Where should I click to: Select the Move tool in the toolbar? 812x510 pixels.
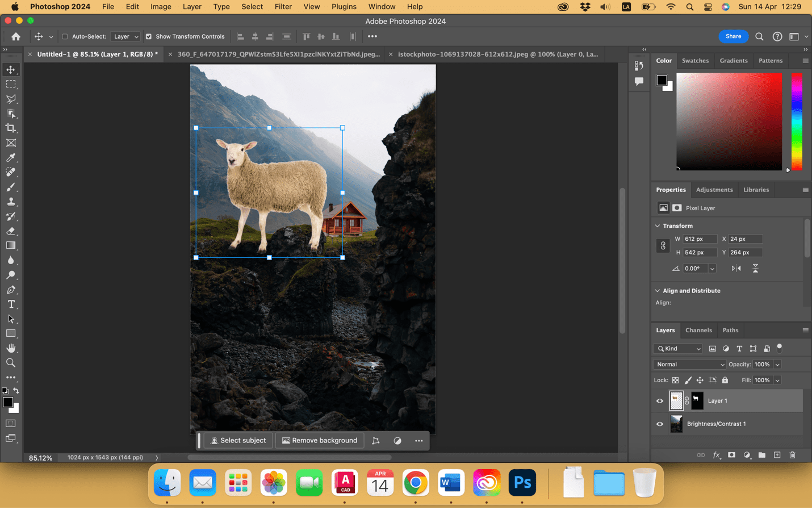pos(11,69)
